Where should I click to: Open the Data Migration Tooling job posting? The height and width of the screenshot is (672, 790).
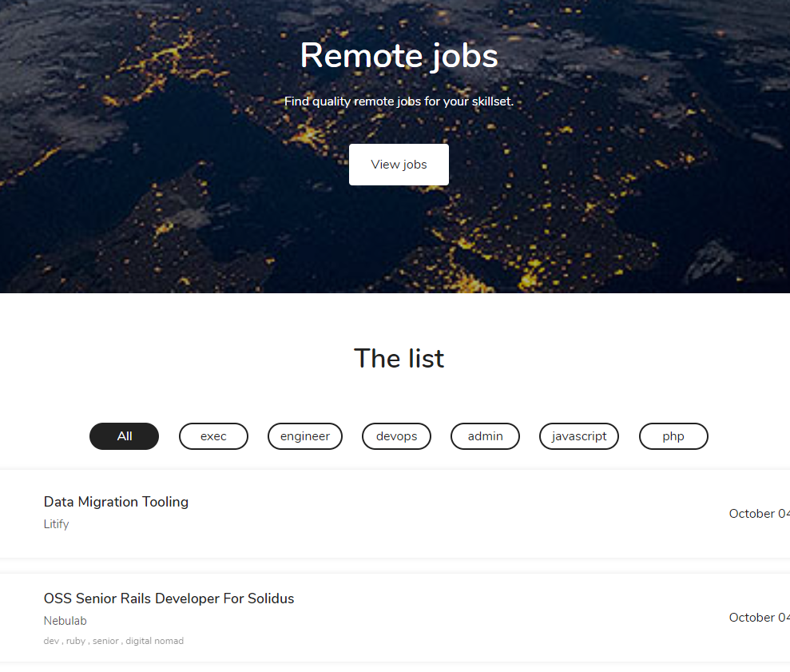point(116,502)
